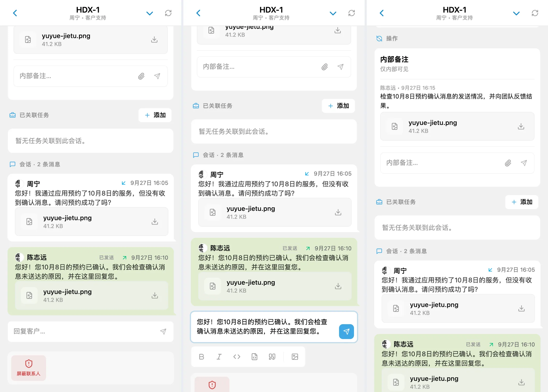The height and width of the screenshot is (392, 548).
Task: Select 暂无任务关联到此会话 card in right panel
Action: click(x=457, y=228)
